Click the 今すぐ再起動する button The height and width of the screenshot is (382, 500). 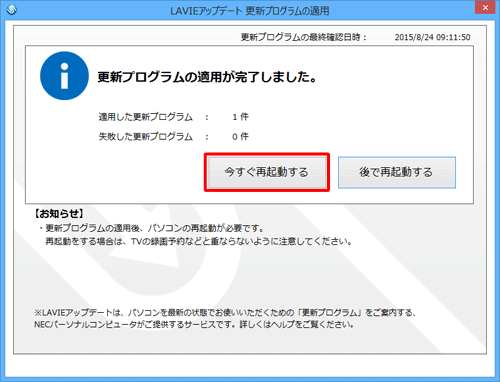click(x=267, y=172)
